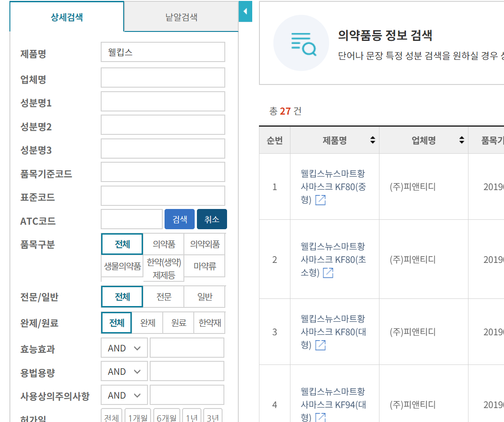The height and width of the screenshot is (422, 504).
Task: Focus the 업체명 input field
Action: [163, 77]
